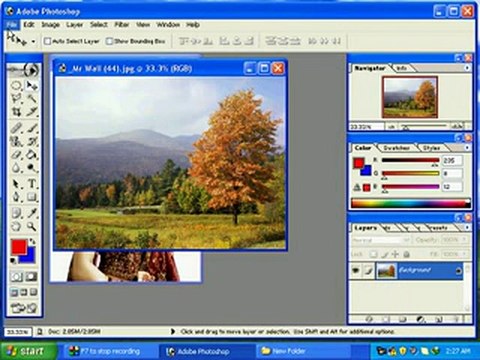Select the Type tool
Viewport: 480px width, 360px height.
click(32, 184)
